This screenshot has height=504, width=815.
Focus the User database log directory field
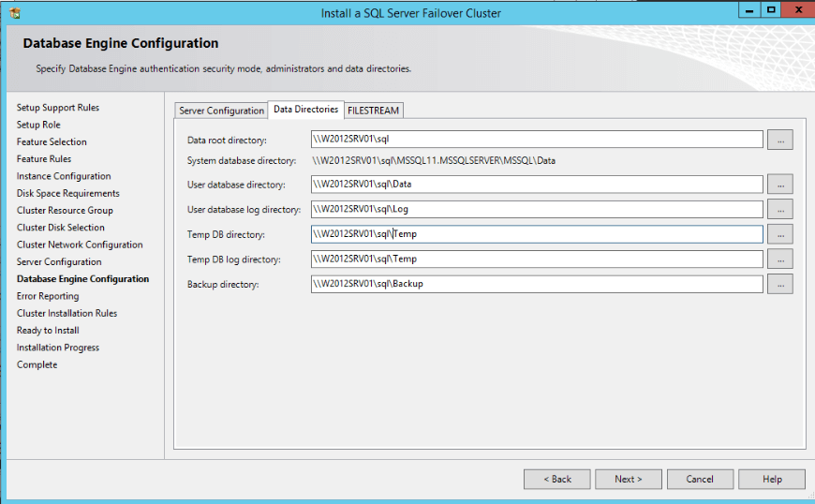point(537,209)
